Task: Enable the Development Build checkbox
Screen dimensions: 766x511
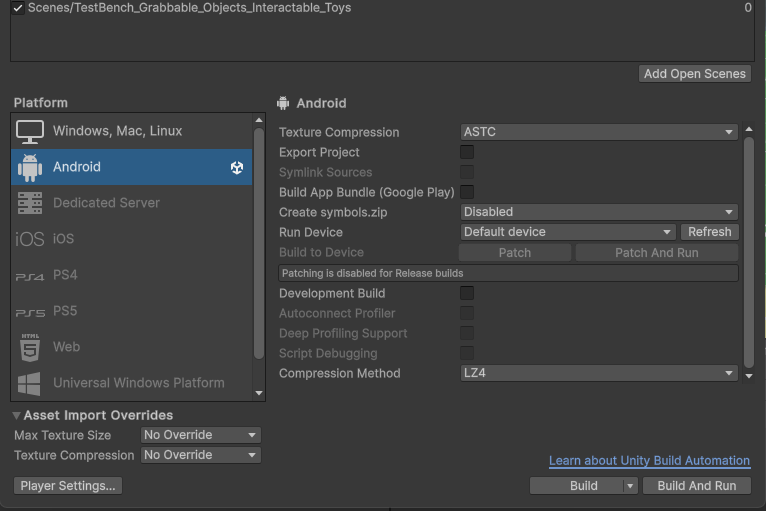Action: pyautogui.click(x=467, y=293)
